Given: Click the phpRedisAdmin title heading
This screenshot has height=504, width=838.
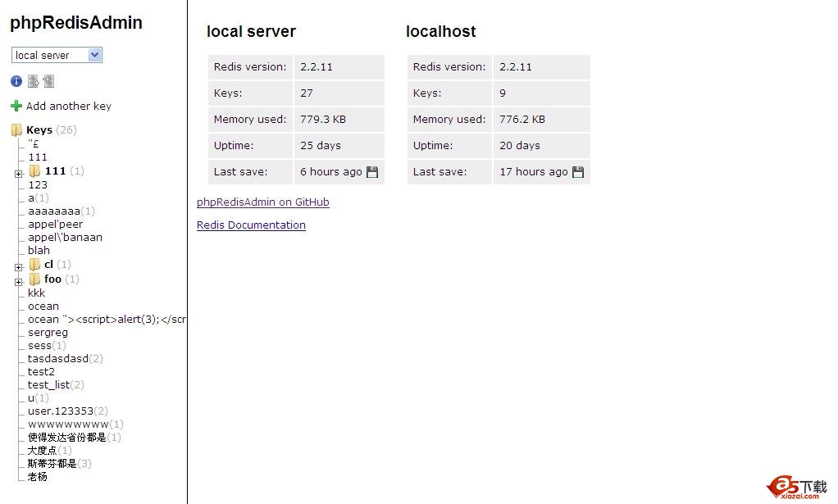Looking at the screenshot, I should click(x=76, y=22).
